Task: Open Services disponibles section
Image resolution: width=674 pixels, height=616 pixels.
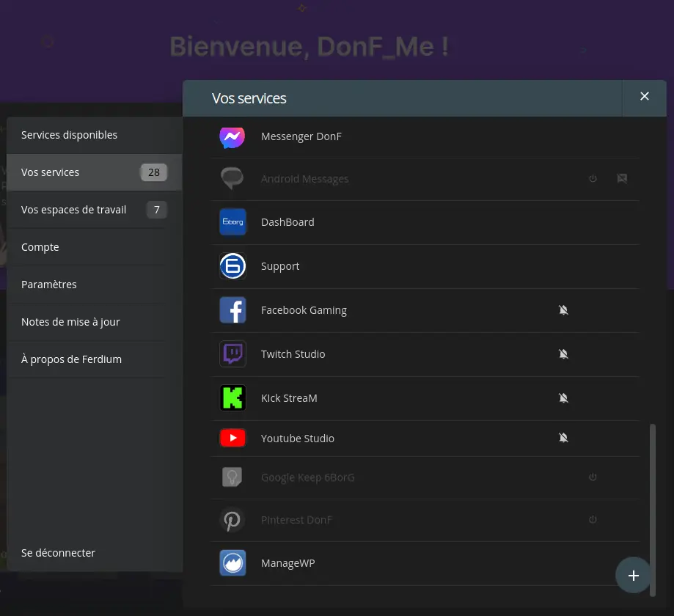Action: (94, 135)
